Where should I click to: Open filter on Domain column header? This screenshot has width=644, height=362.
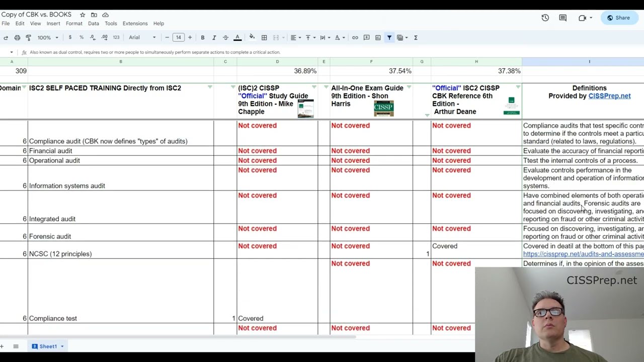pyautogui.click(x=24, y=87)
